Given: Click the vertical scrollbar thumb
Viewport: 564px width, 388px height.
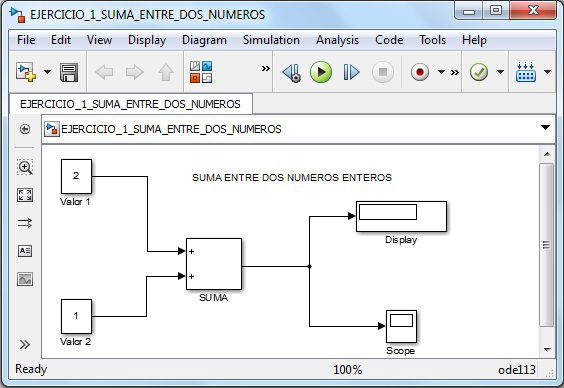Looking at the screenshot, I should (547, 245).
